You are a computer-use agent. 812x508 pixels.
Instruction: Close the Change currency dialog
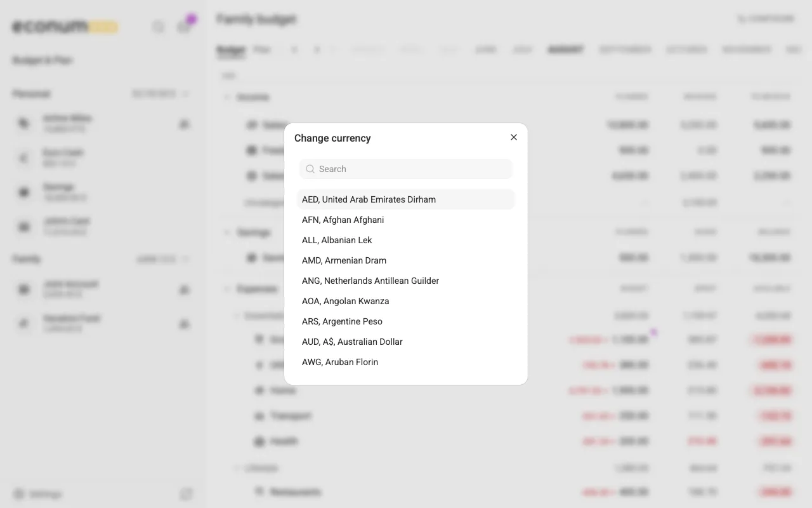point(514,137)
